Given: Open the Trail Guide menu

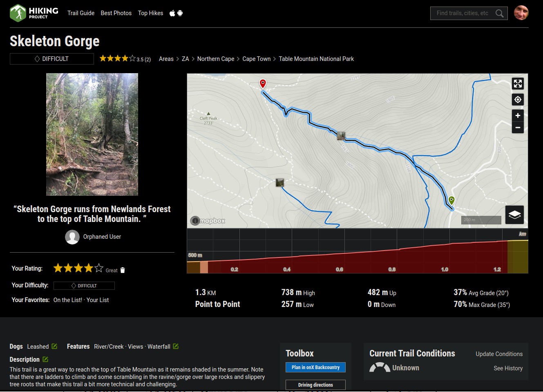Looking at the screenshot, I should click(x=81, y=13).
